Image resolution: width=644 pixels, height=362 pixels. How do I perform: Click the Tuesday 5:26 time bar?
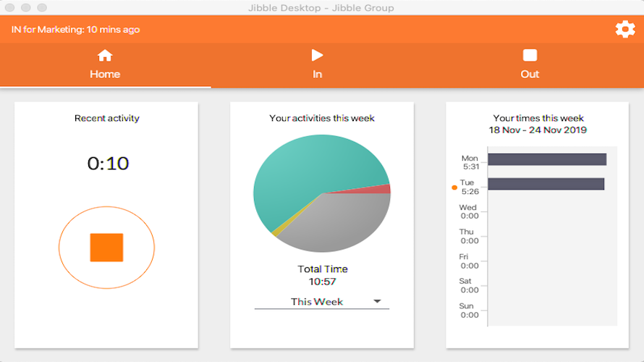click(546, 184)
